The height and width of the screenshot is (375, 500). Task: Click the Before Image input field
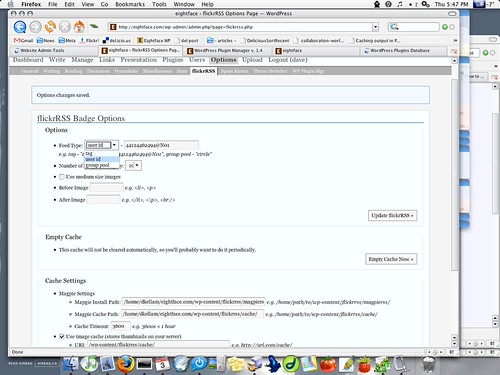click(107, 188)
